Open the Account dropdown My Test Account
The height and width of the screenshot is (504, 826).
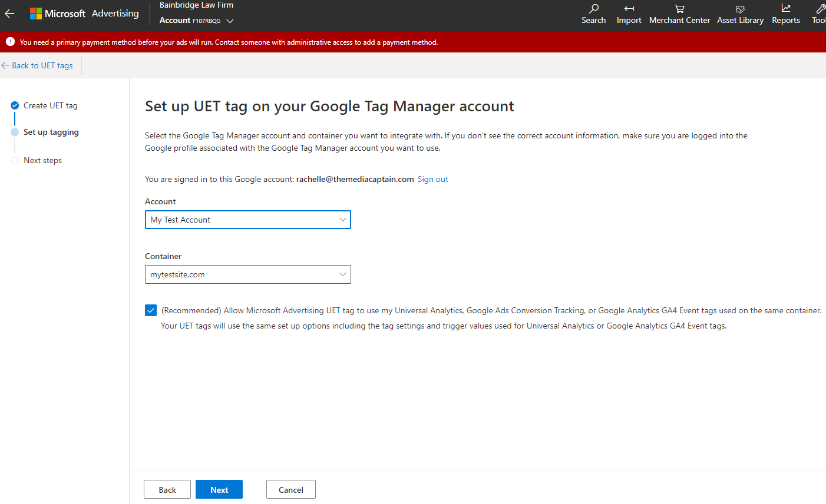point(248,220)
